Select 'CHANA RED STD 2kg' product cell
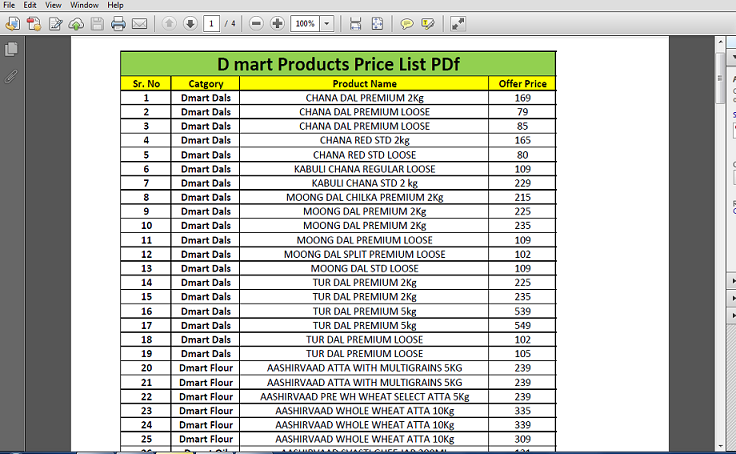736x454 pixels. 364,140
